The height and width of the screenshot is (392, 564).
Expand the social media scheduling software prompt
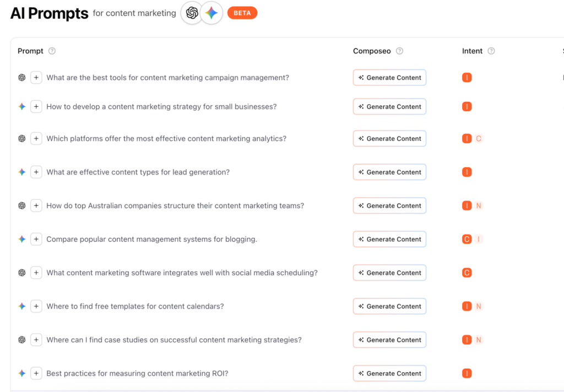(36, 273)
